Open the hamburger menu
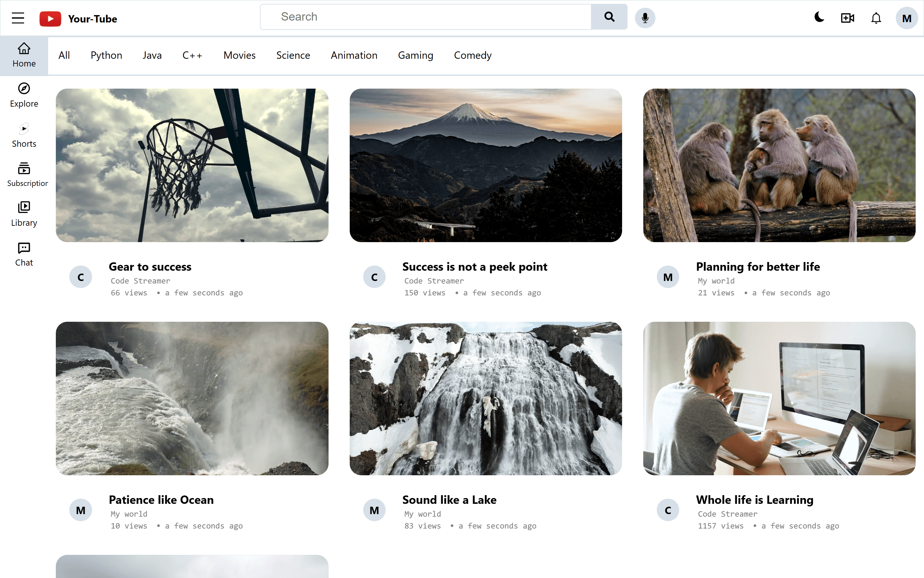The width and height of the screenshot is (924, 578). click(x=18, y=18)
